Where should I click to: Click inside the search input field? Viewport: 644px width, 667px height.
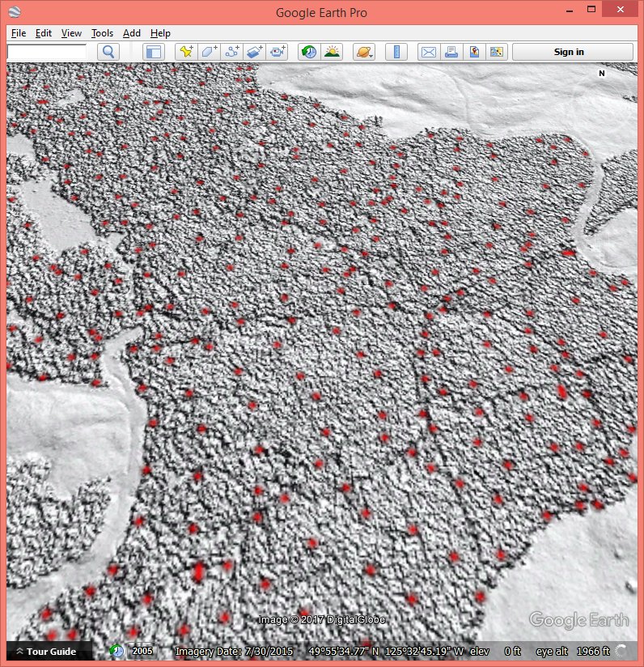[x=47, y=52]
